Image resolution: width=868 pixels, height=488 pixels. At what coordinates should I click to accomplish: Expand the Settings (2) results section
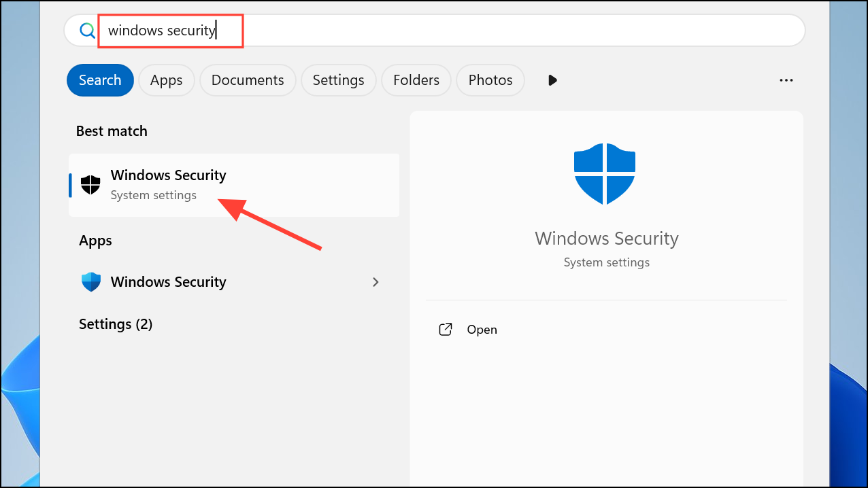pos(116,324)
